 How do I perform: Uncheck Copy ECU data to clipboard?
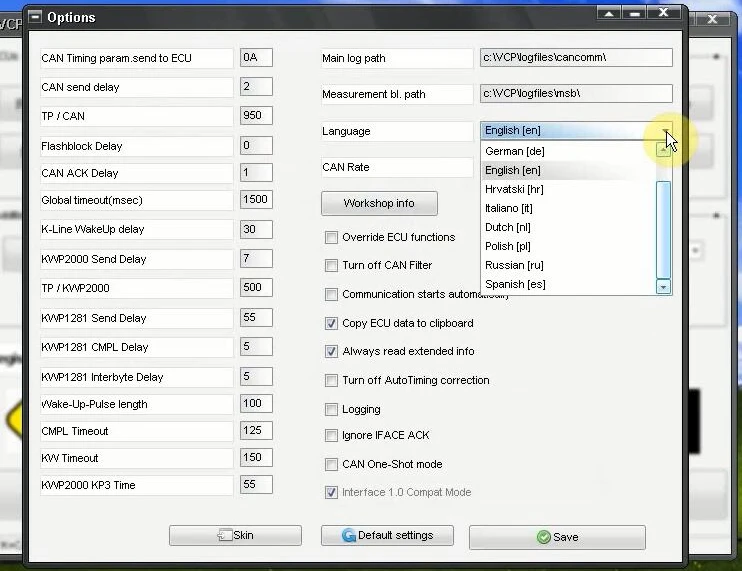click(331, 323)
